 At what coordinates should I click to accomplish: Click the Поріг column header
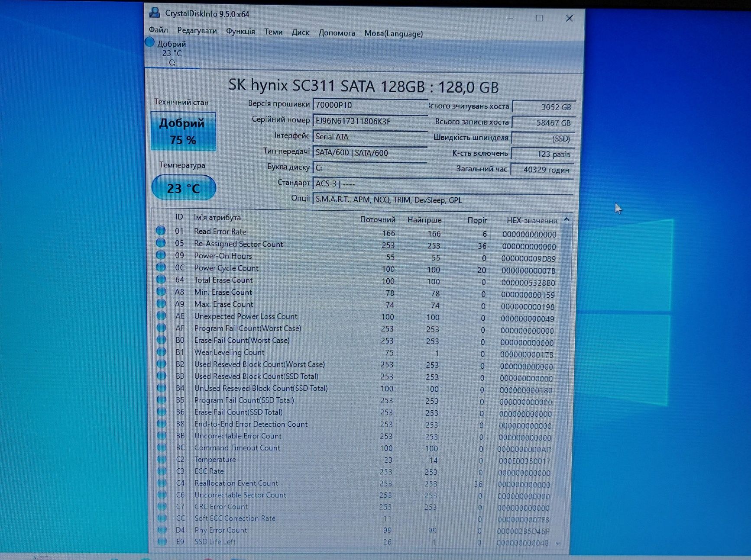[x=477, y=220]
